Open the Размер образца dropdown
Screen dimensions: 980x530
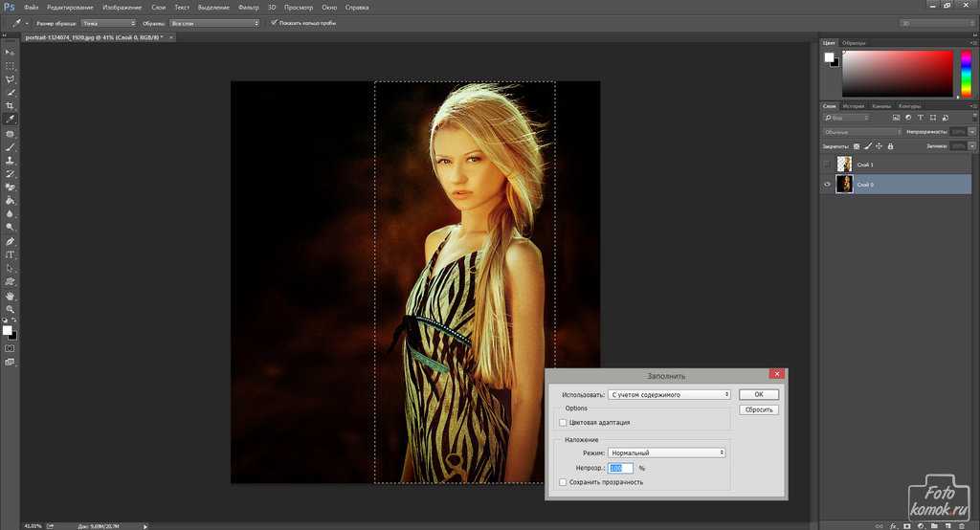[108, 23]
